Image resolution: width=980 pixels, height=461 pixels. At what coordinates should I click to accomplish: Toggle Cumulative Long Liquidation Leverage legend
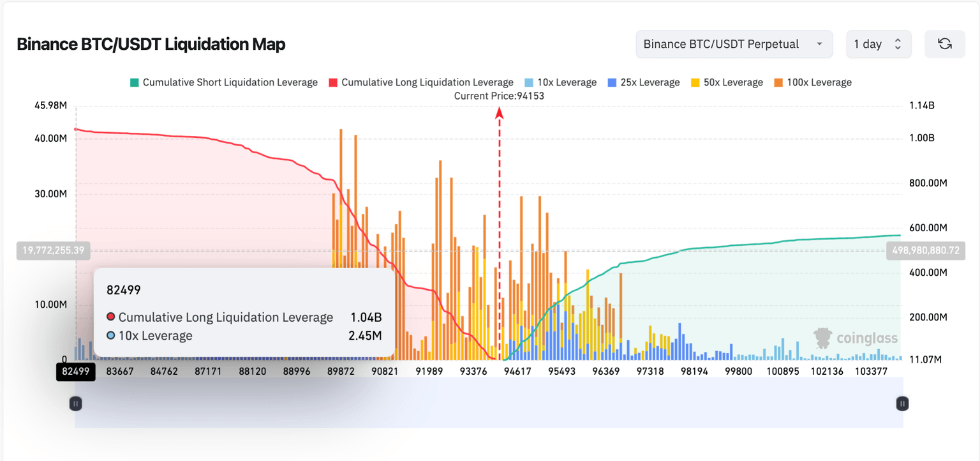pyautogui.click(x=421, y=82)
